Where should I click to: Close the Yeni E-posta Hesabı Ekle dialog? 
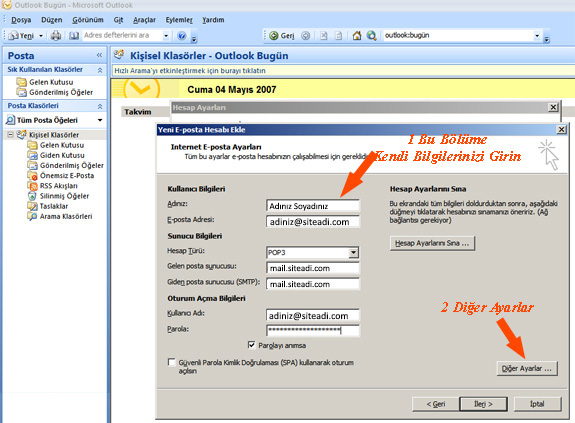[x=561, y=129]
